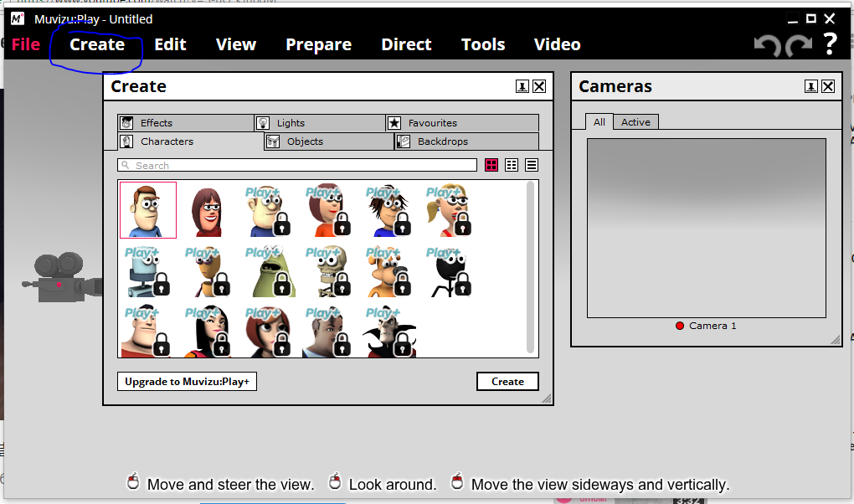Open help with the question mark icon
The height and width of the screenshot is (504, 854).
[x=830, y=44]
